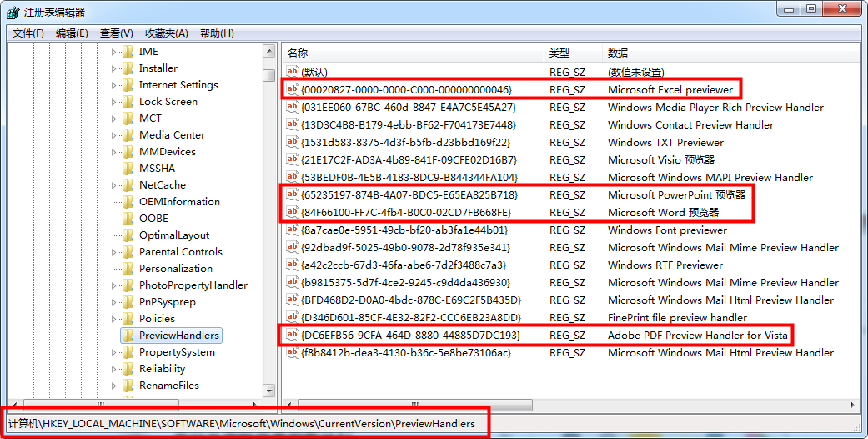Expand the Installer key arrow
This screenshot has height=439, width=868.
click(113, 68)
